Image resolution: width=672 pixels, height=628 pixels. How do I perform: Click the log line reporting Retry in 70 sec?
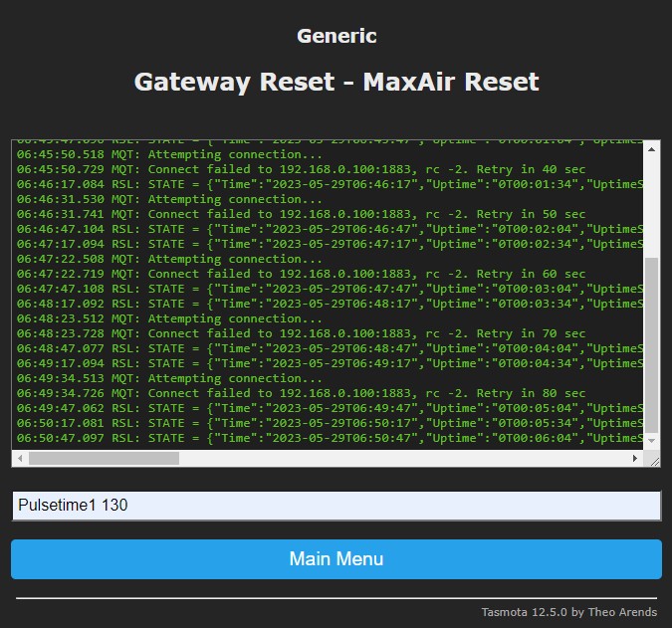tap(301, 333)
